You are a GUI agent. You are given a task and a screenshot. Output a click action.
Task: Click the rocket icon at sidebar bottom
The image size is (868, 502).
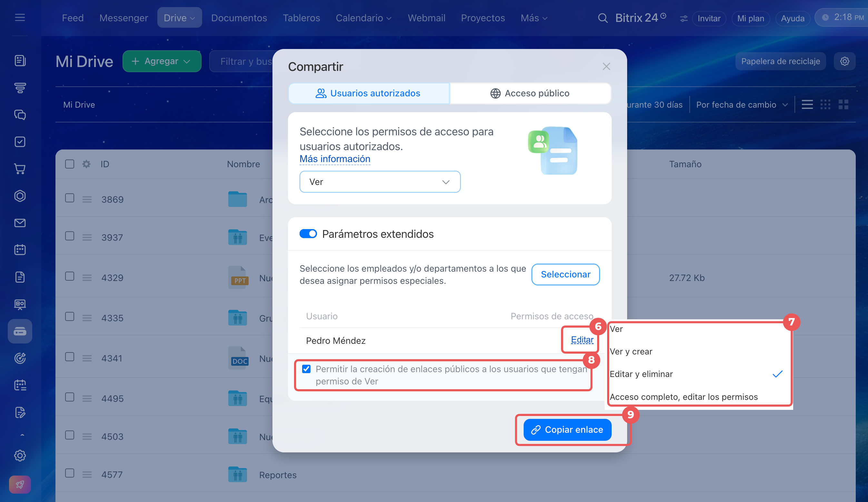[20, 485]
